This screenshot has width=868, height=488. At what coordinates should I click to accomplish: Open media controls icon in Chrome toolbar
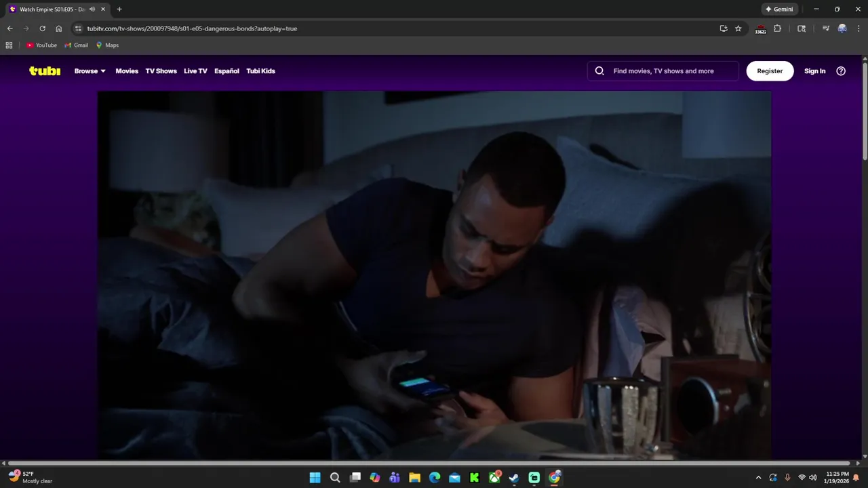tap(825, 28)
